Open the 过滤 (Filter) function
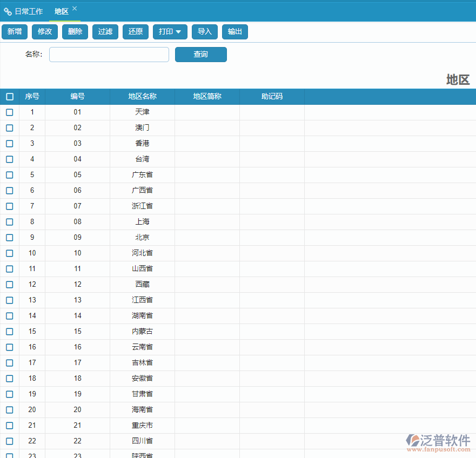 point(105,32)
